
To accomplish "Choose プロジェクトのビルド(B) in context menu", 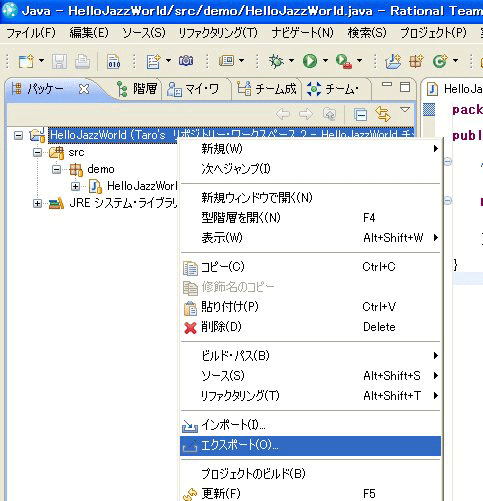I will coord(310,474).
